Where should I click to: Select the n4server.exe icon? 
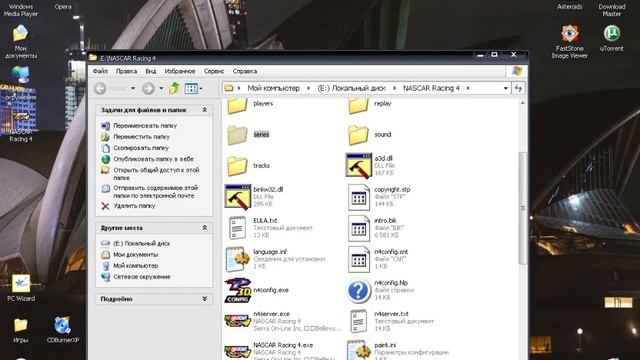click(238, 321)
